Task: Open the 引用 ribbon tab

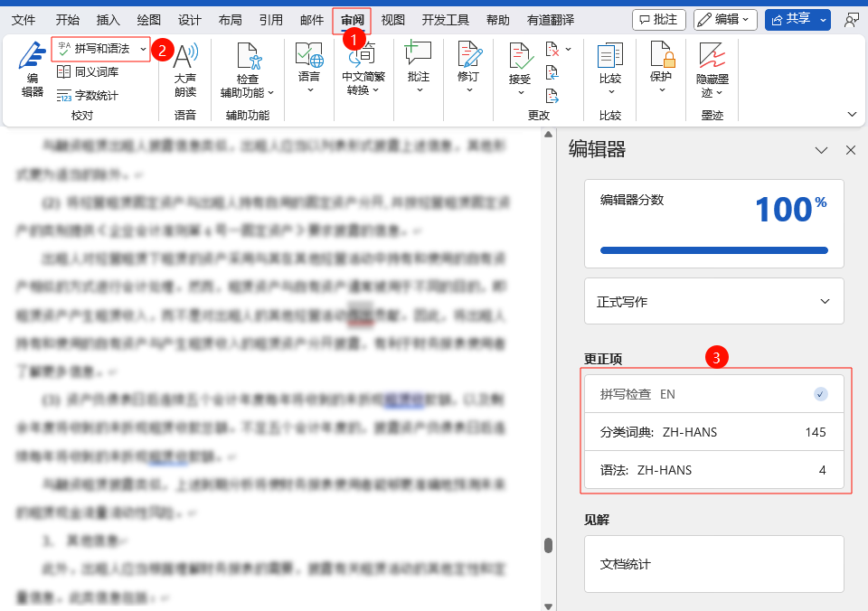Action: 270,19
